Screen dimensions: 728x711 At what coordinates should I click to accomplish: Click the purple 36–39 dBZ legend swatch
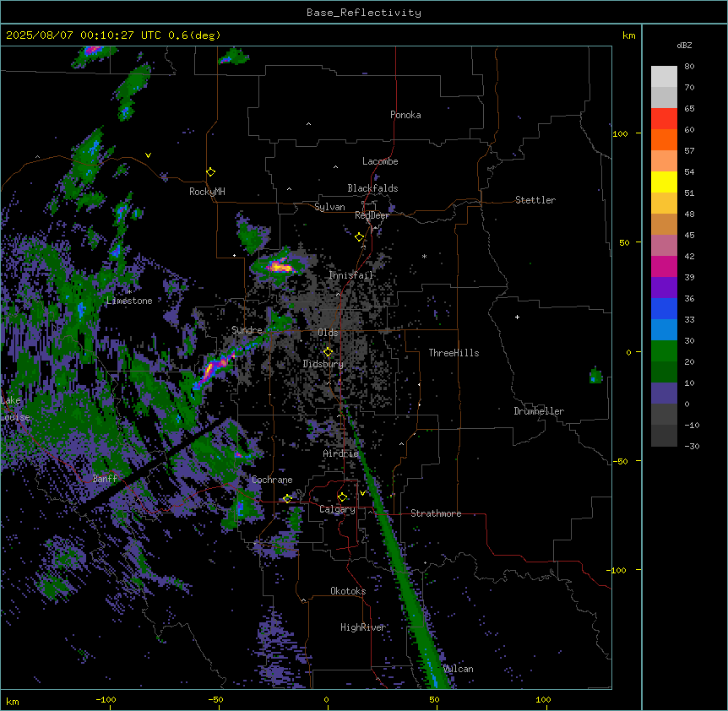point(664,288)
